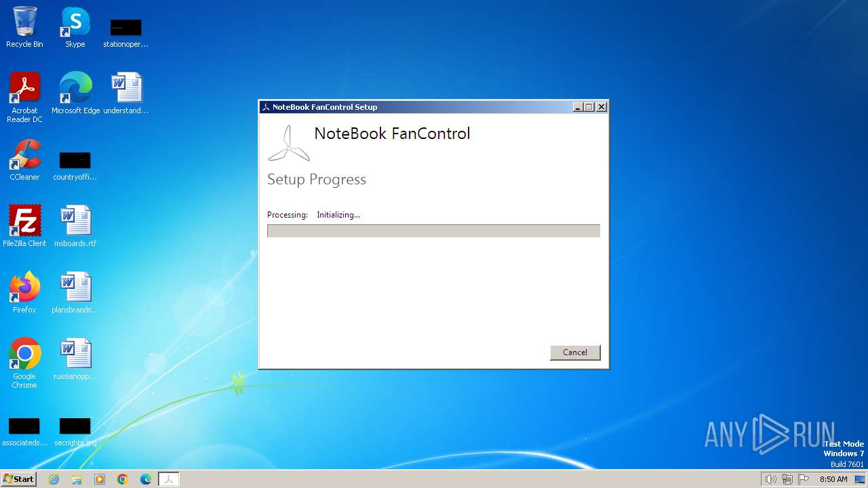868x488 pixels.
Task: Open the network tray icon
Action: (x=787, y=479)
